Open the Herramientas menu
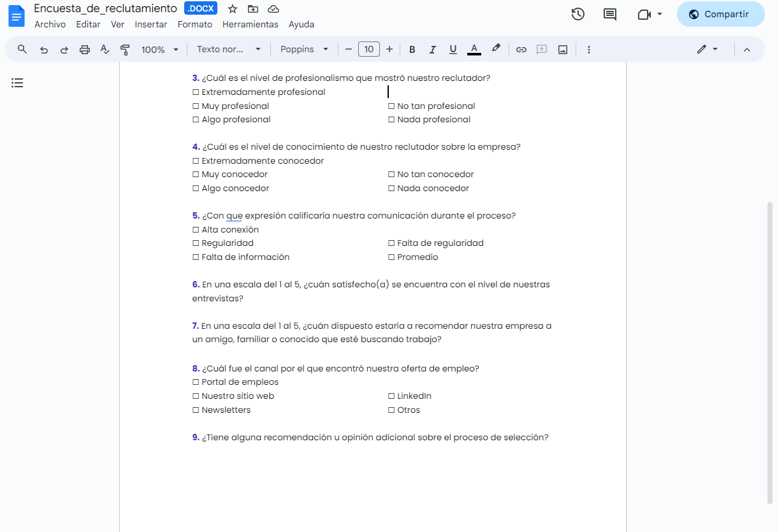The width and height of the screenshot is (777, 532). [250, 24]
